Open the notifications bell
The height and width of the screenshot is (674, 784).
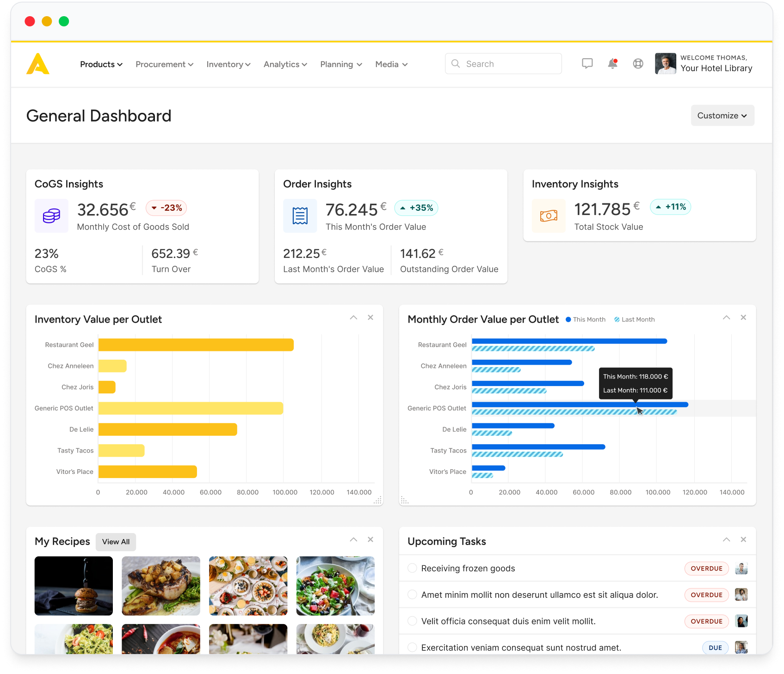pyautogui.click(x=612, y=64)
